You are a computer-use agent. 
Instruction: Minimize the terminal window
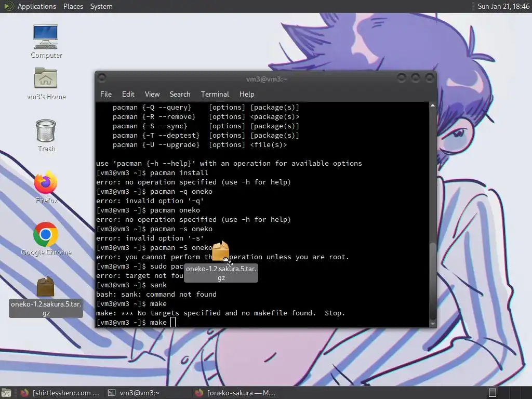coord(402,78)
